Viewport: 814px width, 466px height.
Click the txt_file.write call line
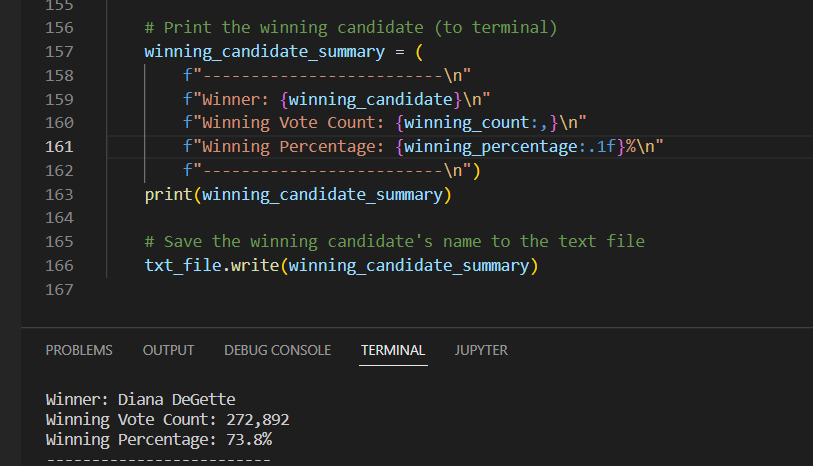[342, 265]
